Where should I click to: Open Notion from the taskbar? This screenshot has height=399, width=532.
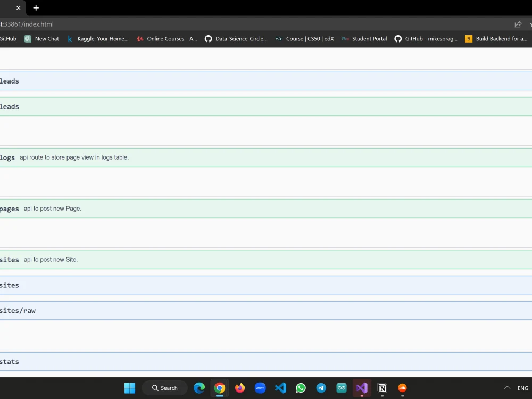tap(382, 388)
